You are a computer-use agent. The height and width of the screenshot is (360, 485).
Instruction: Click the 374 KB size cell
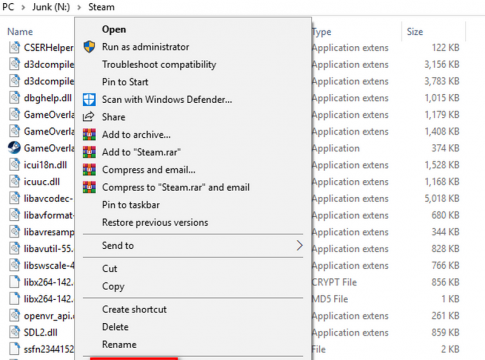[x=445, y=148]
